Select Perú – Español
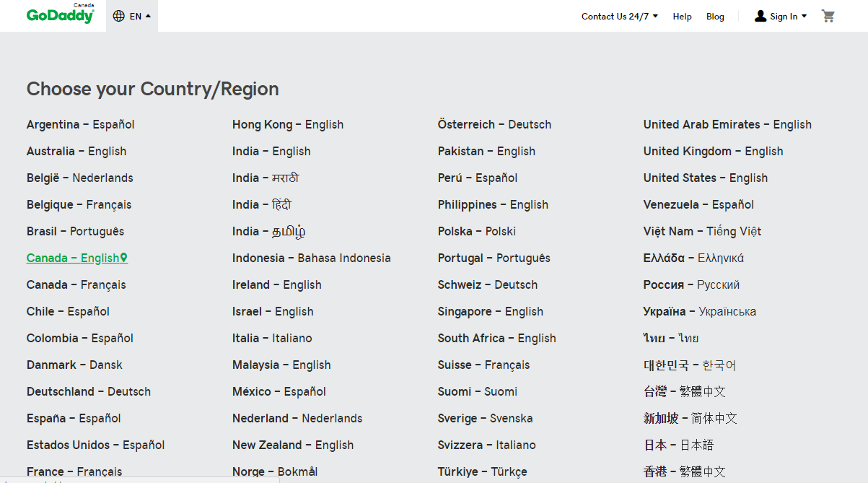868x483 pixels. click(x=478, y=178)
